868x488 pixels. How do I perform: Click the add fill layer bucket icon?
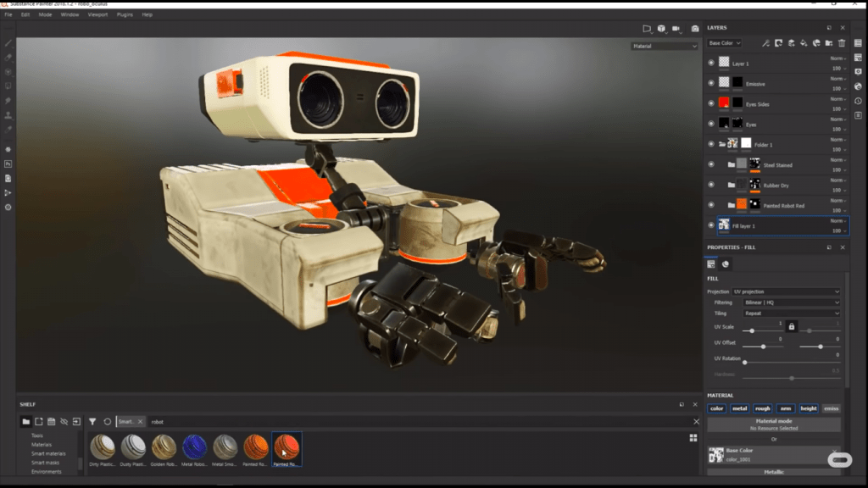(803, 43)
